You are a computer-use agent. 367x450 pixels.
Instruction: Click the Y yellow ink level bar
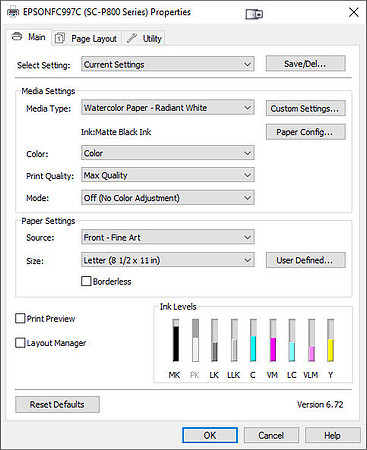point(330,340)
